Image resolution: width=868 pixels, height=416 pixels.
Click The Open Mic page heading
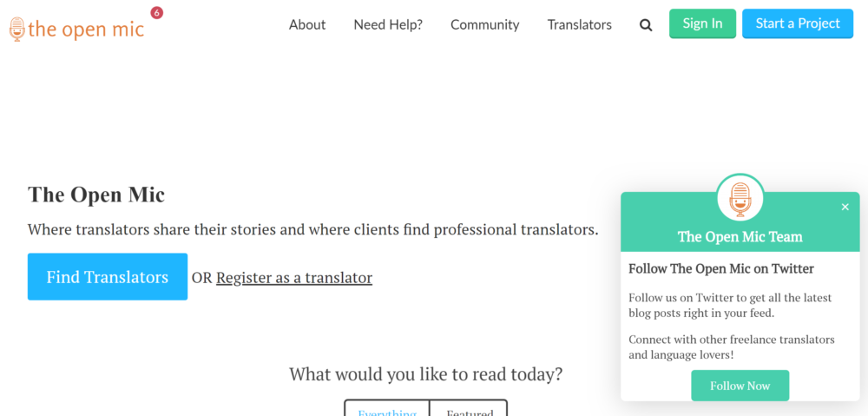pyautogui.click(x=96, y=195)
